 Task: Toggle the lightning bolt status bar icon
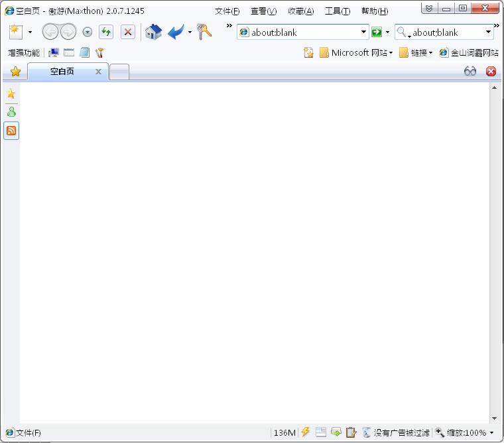[x=305, y=432]
